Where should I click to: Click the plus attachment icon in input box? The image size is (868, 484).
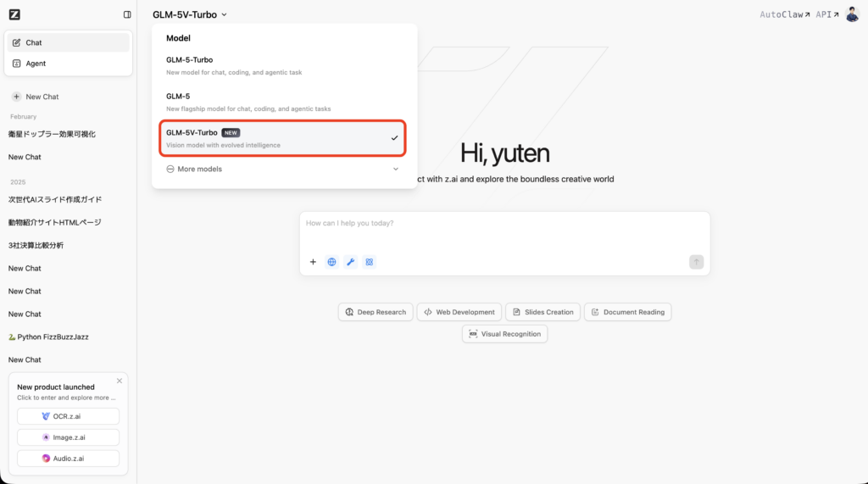[313, 262]
